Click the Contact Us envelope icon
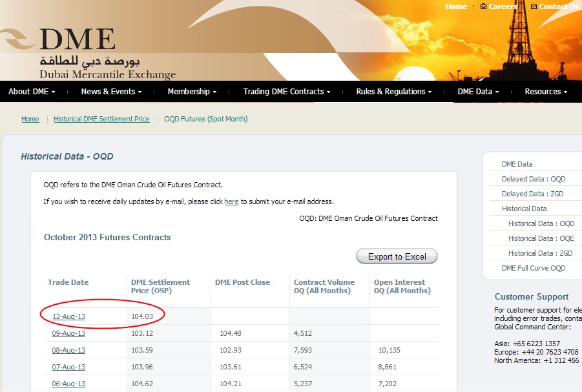 pos(534,6)
